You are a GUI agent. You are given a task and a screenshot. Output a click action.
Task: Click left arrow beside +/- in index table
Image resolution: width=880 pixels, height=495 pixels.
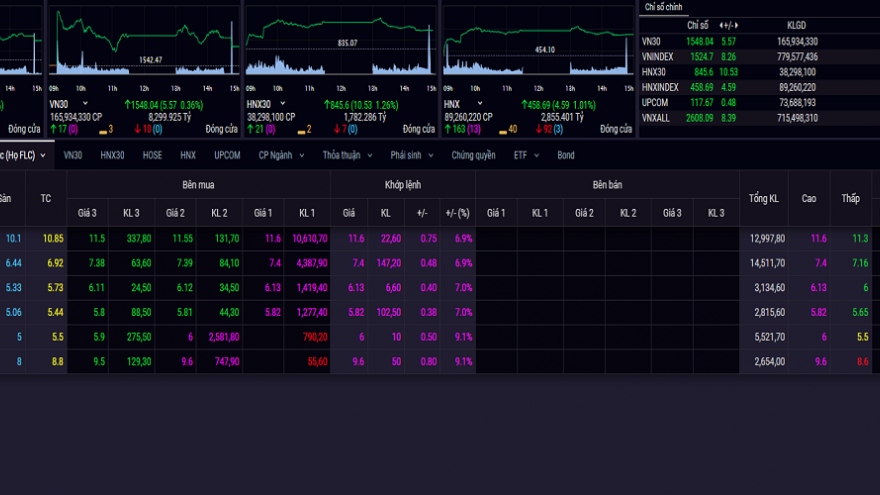[x=720, y=24]
